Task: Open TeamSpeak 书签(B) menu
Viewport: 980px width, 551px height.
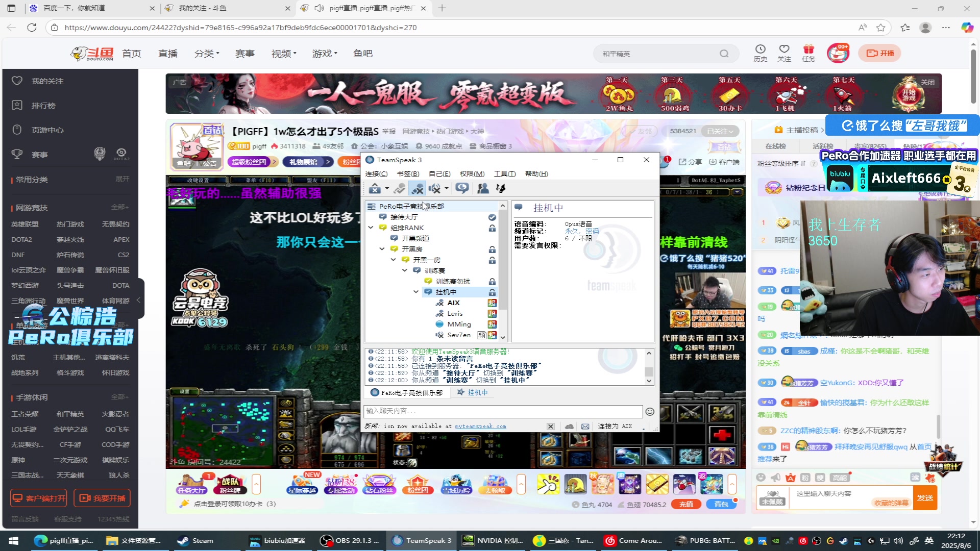Action: coord(408,174)
